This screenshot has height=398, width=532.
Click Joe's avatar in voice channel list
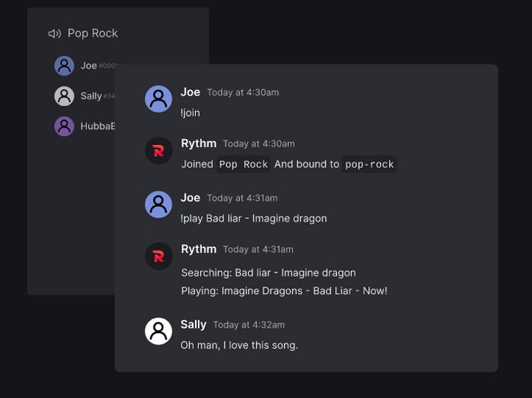[x=64, y=66]
